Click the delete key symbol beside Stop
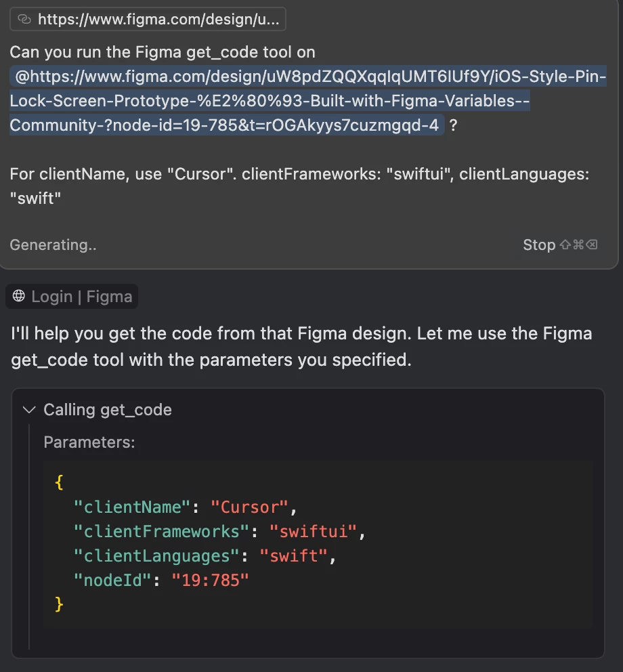Viewport: 623px width, 672px height. coord(592,245)
